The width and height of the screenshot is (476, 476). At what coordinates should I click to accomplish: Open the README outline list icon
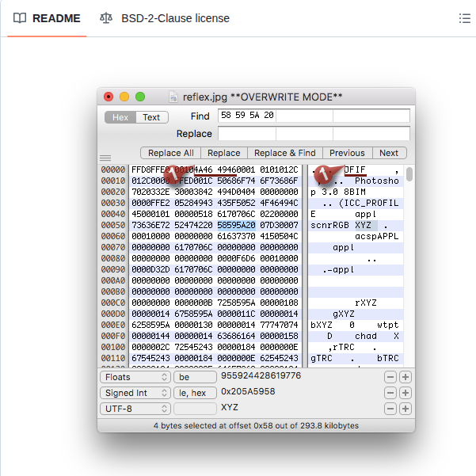[464, 18]
